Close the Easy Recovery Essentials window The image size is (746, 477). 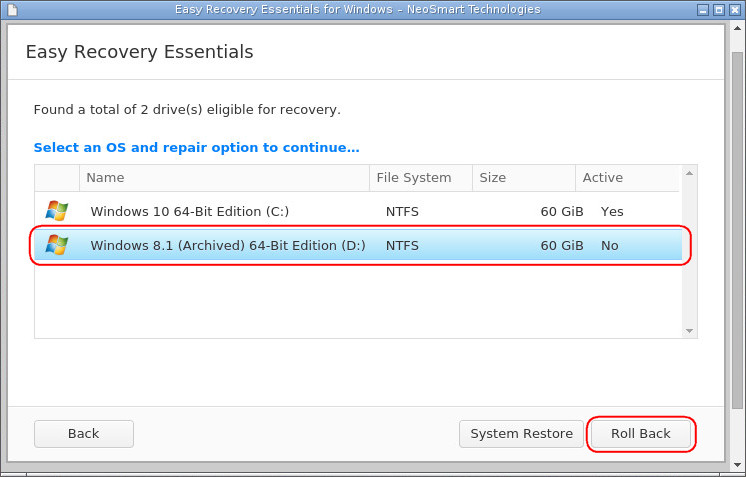(735, 10)
